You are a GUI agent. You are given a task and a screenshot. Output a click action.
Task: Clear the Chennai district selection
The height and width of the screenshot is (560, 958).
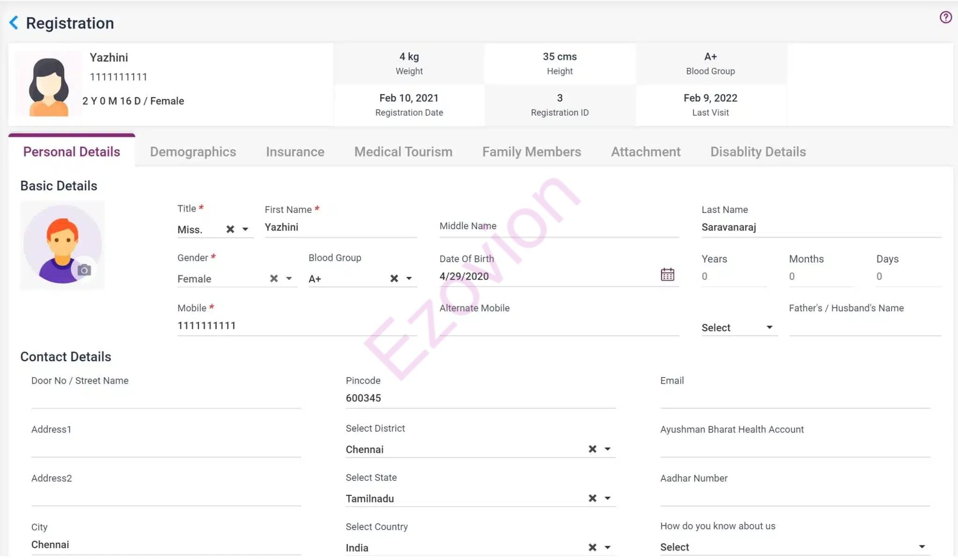[x=592, y=449]
